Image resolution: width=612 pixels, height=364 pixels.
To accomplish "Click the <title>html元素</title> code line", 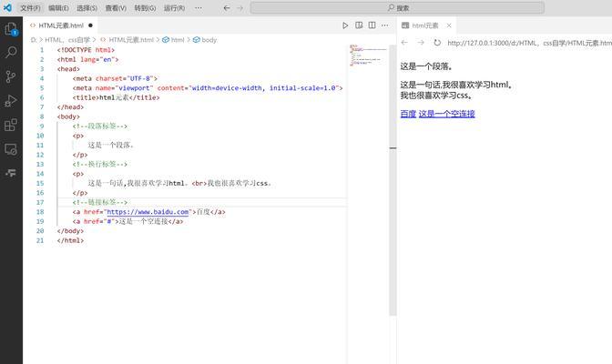I will pyautogui.click(x=116, y=97).
